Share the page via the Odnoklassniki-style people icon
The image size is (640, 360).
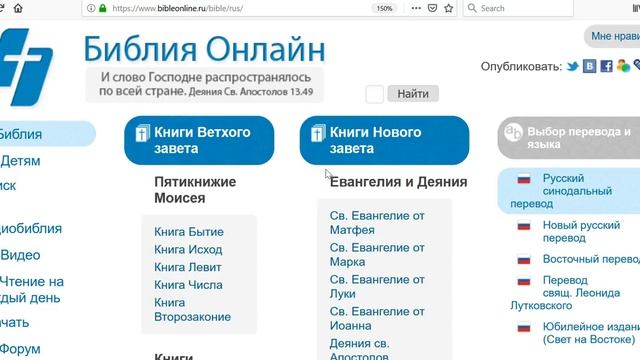[x=623, y=66]
